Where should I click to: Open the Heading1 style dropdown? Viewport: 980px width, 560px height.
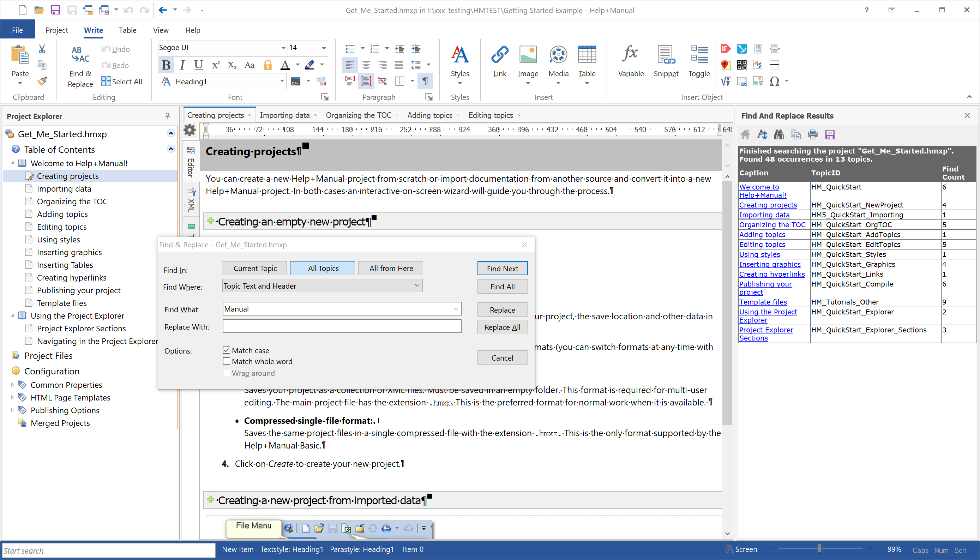[282, 81]
